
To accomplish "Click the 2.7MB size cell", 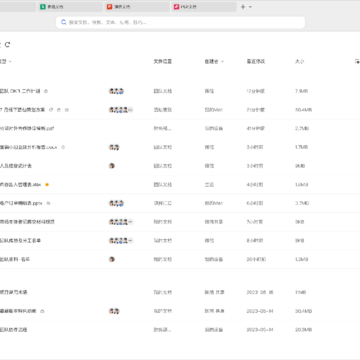I will pyautogui.click(x=302, y=128).
